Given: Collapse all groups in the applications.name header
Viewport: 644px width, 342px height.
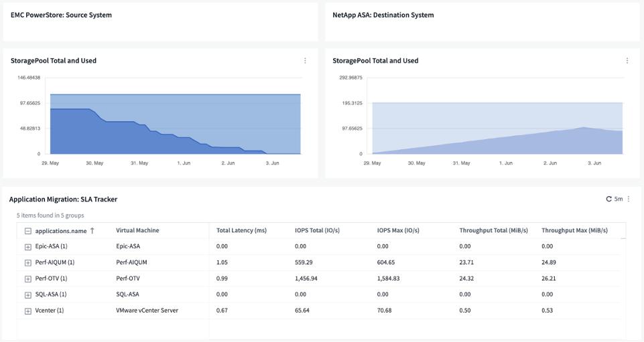Looking at the screenshot, I should tap(28, 231).
